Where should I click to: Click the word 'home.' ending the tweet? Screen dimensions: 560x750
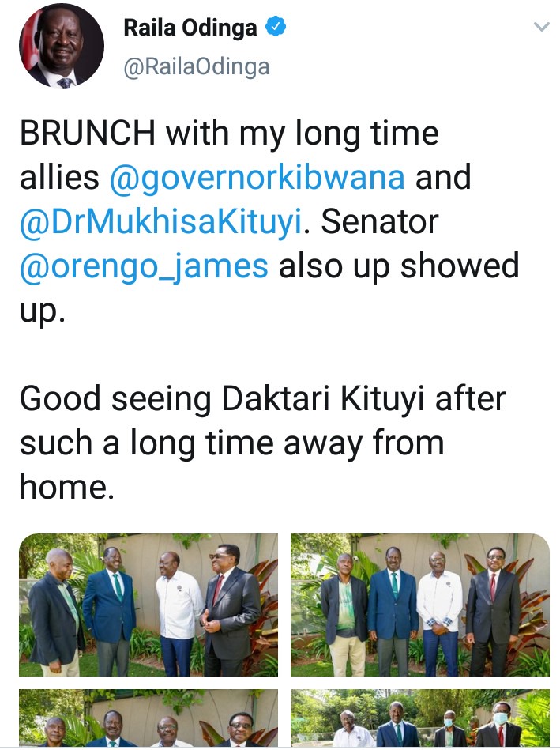coord(67,487)
